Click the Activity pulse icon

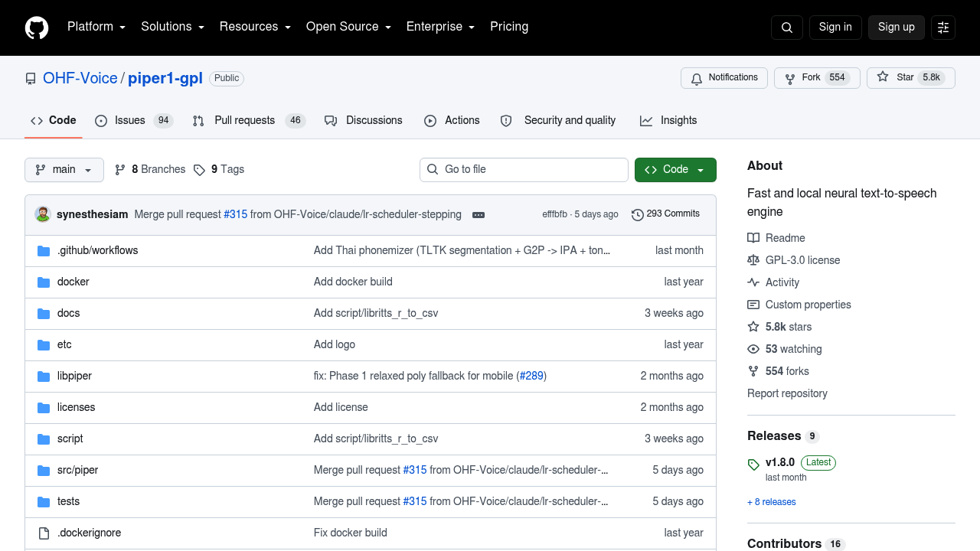point(753,282)
